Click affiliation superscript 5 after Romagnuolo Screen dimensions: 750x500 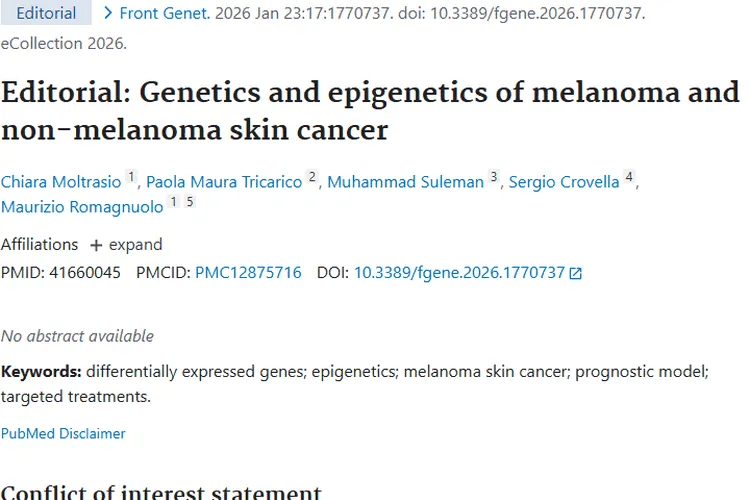(x=190, y=203)
